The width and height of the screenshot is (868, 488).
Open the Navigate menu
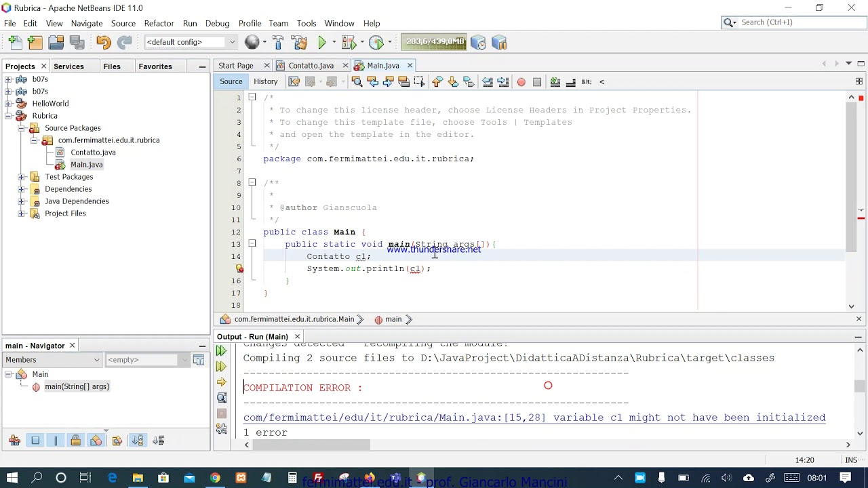(87, 23)
